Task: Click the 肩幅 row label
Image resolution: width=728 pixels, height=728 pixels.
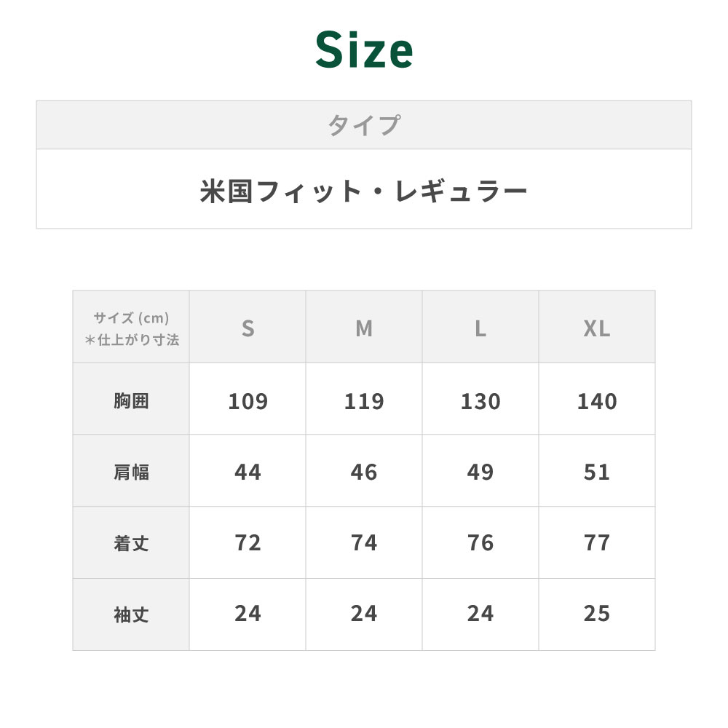Action: (131, 472)
